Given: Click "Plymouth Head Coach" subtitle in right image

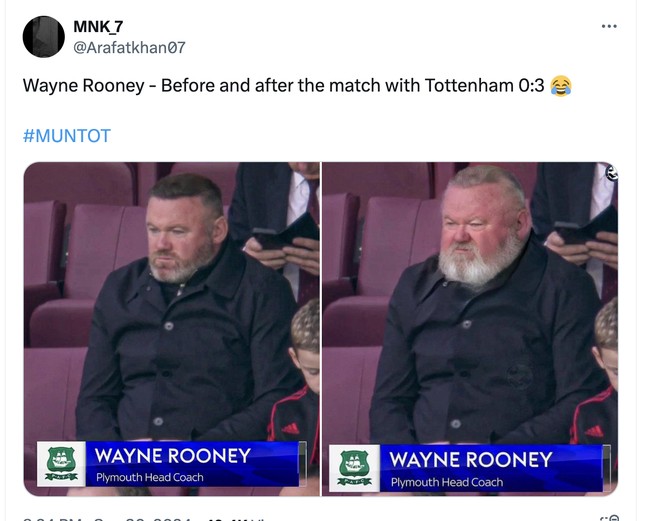Looking at the screenshot, I should 447,483.
